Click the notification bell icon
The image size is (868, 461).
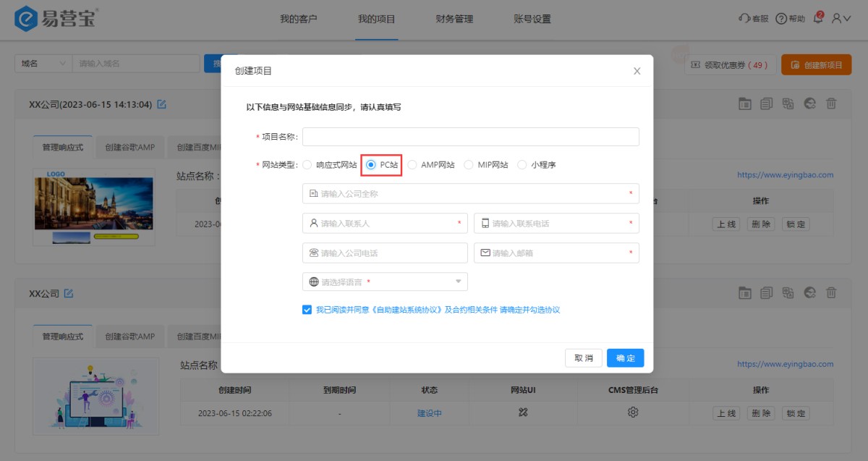click(818, 19)
